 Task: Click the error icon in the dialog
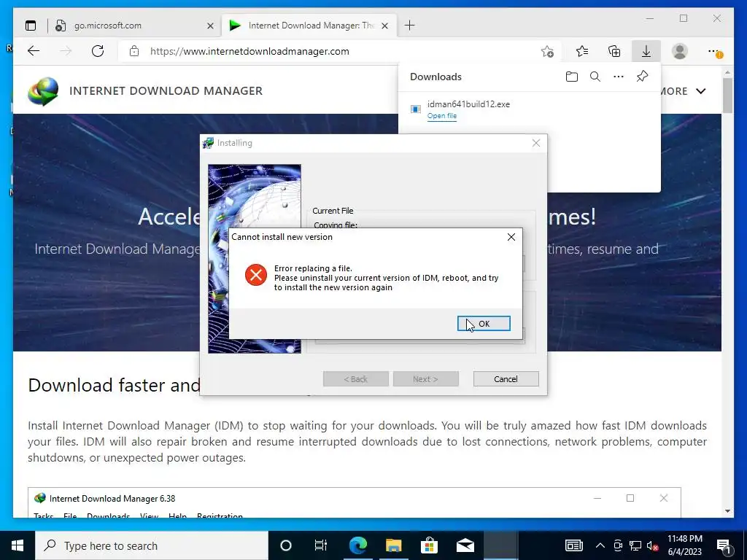256,275
